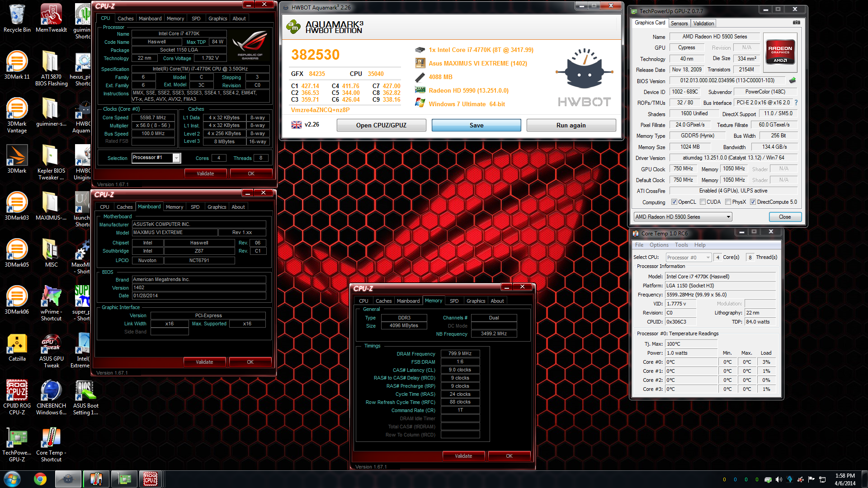This screenshot has width=868, height=488.
Task: Click Open CPUZ/GPUZ button in Aquamark
Action: pos(381,125)
